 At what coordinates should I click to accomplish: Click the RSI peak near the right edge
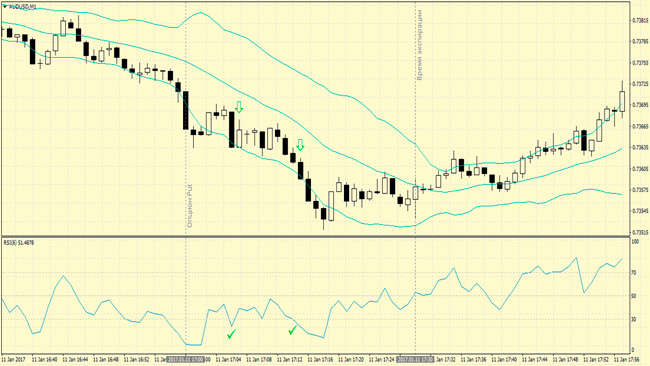576,258
